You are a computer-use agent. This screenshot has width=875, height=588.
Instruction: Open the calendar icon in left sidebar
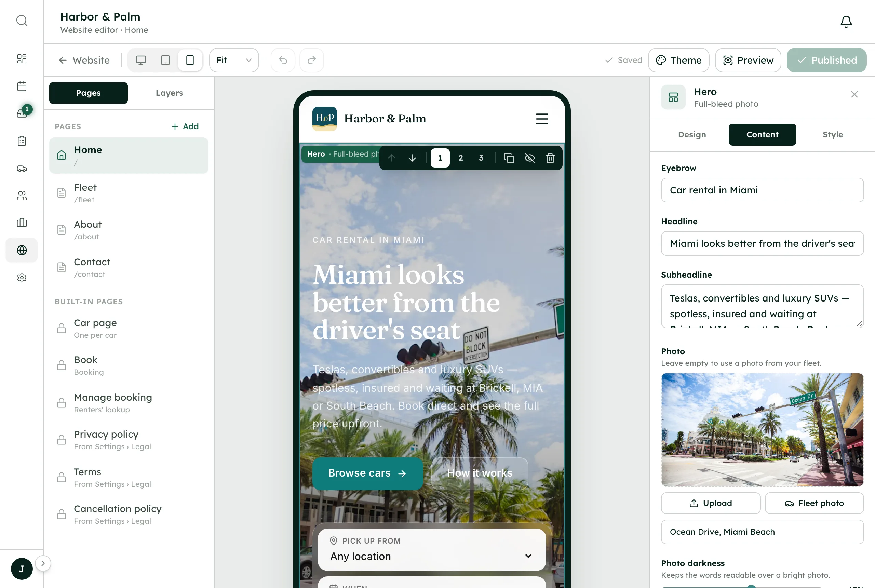pyautogui.click(x=22, y=86)
